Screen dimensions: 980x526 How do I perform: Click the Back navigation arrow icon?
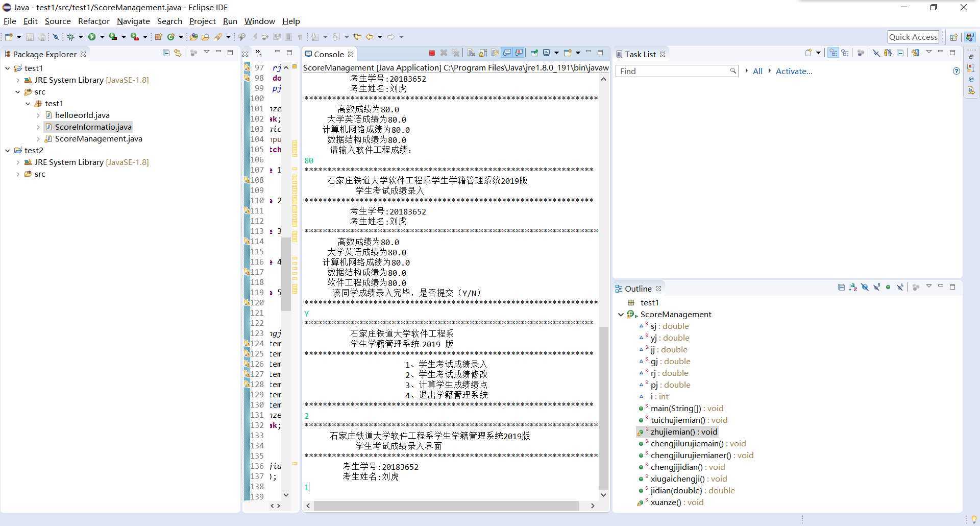(x=369, y=37)
